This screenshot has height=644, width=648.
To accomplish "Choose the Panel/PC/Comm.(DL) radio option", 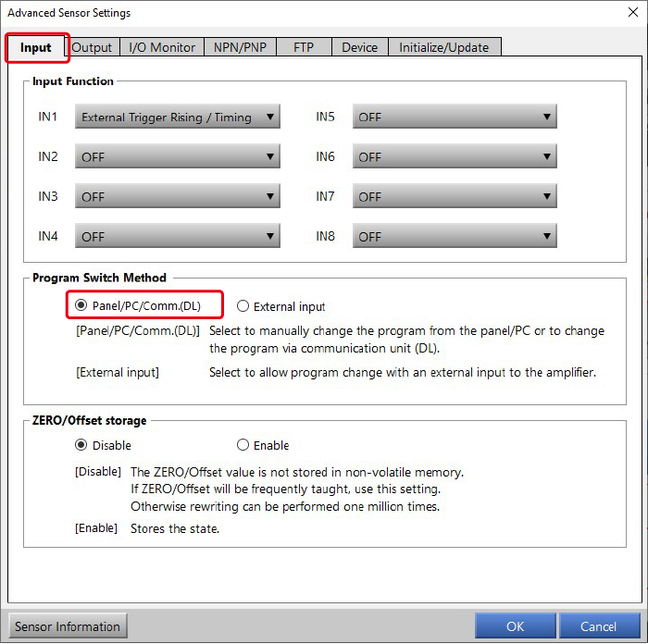I will [81, 305].
